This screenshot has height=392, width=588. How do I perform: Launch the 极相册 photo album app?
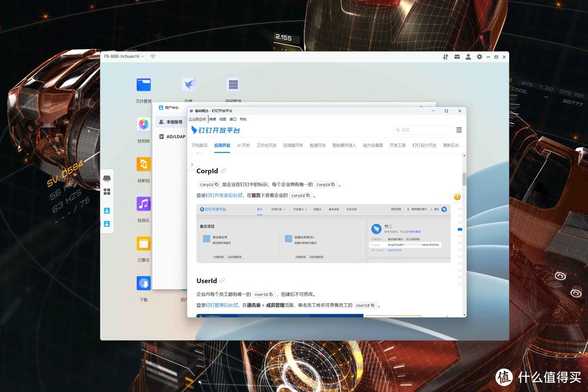144,125
